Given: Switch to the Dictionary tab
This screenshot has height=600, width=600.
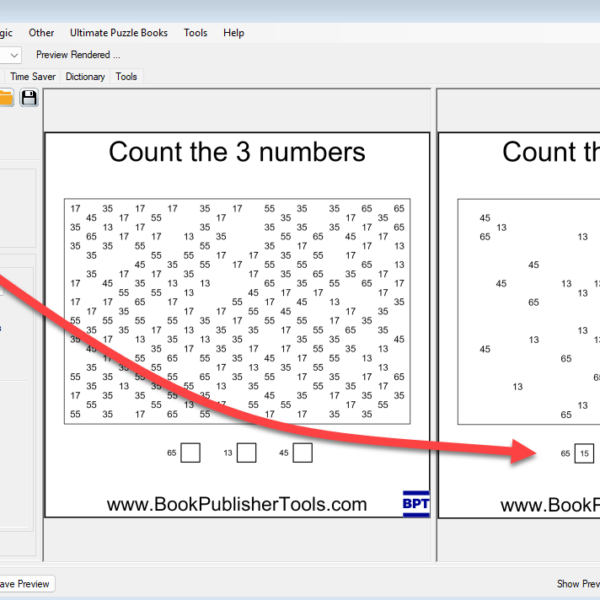Looking at the screenshot, I should (85, 76).
